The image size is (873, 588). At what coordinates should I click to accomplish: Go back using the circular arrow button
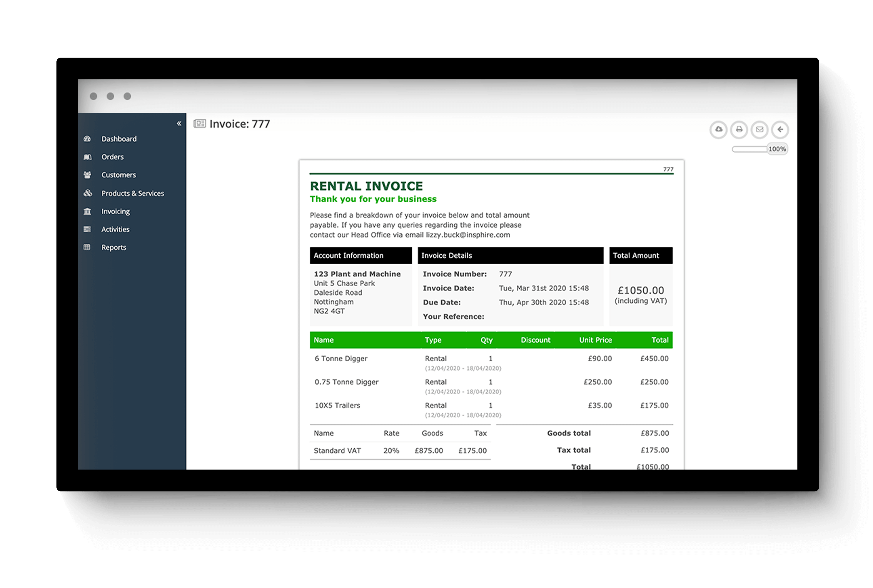pyautogui.click(x=780, y=130)
